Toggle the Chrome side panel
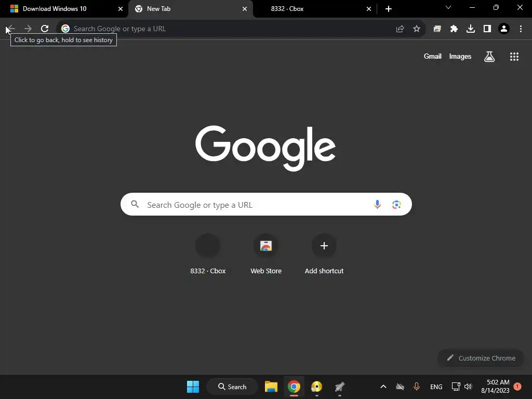 tap(487, 29)
